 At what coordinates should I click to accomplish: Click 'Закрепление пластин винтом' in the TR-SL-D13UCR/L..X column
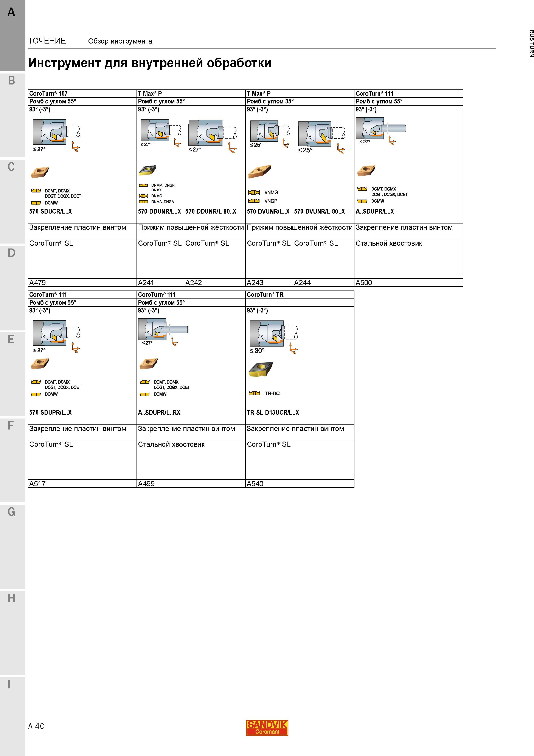point(295,429)
